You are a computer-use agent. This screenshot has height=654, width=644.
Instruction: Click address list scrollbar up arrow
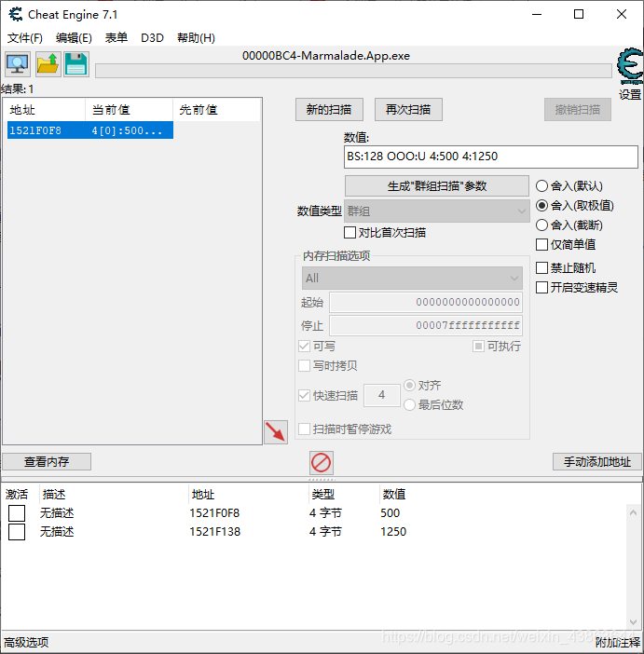(633, 512)
